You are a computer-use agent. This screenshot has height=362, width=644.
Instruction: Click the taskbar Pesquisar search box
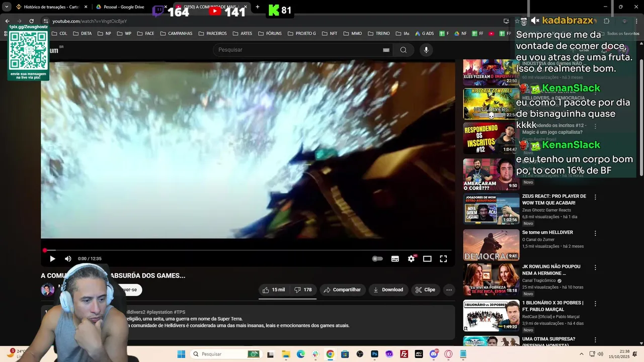pos(226,354)
